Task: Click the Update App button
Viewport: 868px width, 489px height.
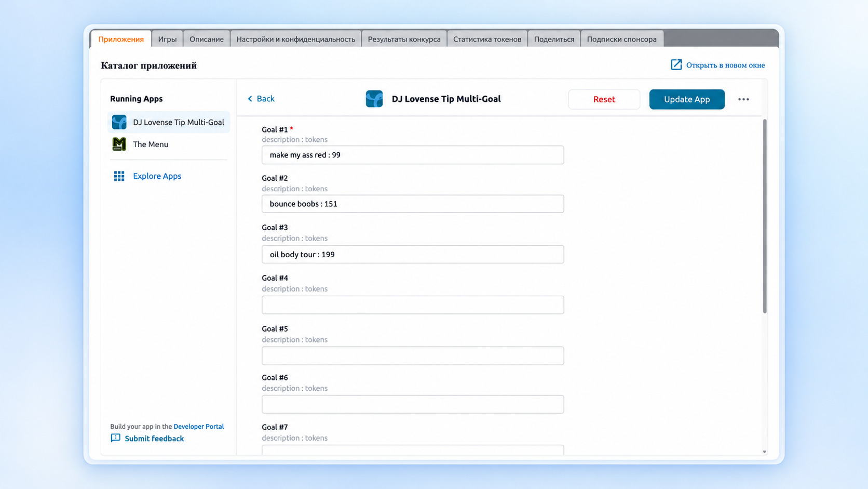Action: coord(687,99)
